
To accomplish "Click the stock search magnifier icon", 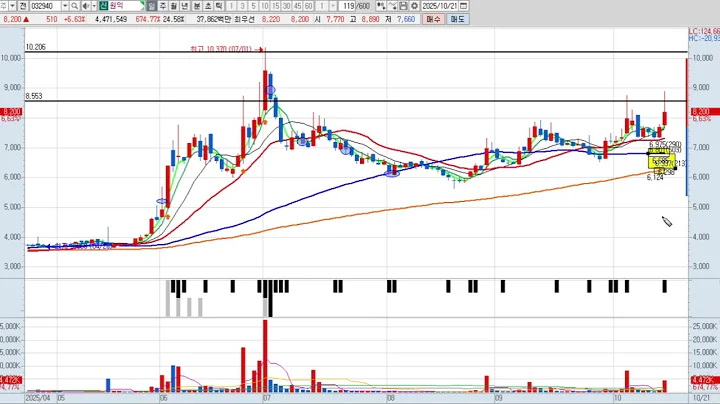I will point(74,6).
